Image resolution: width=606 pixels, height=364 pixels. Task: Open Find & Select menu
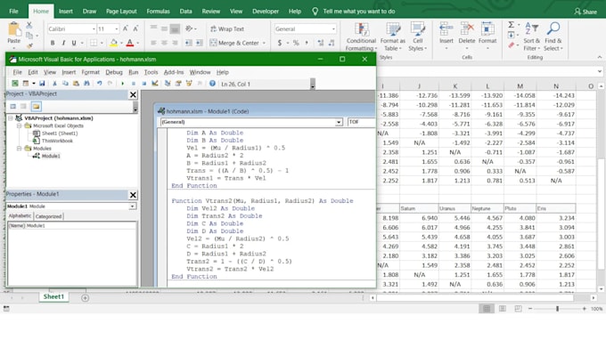(553, 36)
